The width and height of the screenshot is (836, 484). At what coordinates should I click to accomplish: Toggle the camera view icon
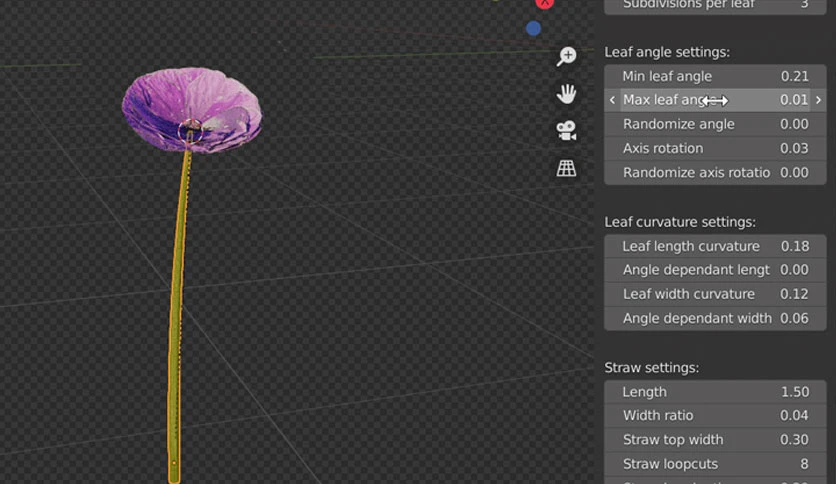[x=566, y=131]
